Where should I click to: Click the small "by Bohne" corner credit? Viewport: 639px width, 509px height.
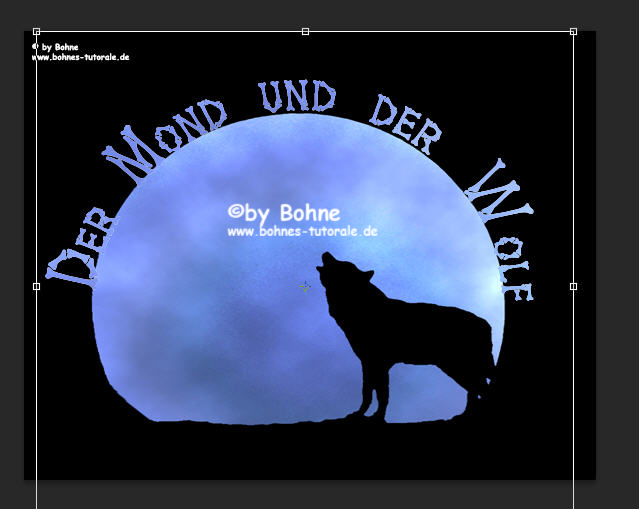tap(60, 46)
